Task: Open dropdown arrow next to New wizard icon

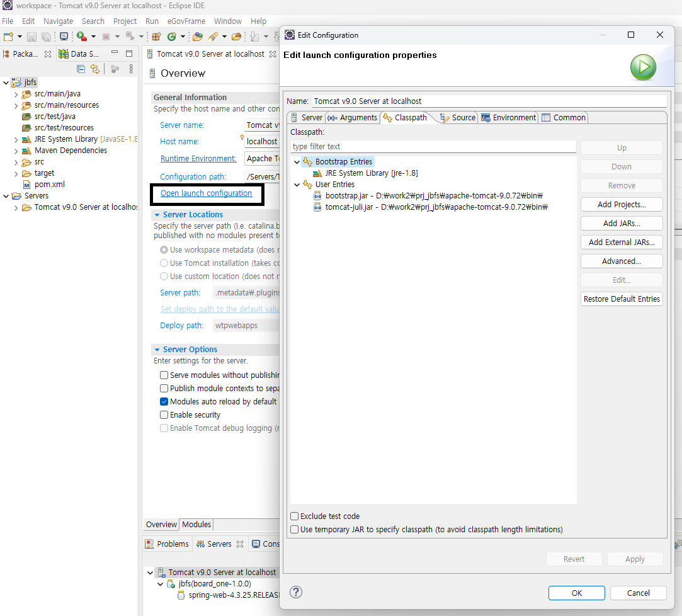Action: coord(20,37)
